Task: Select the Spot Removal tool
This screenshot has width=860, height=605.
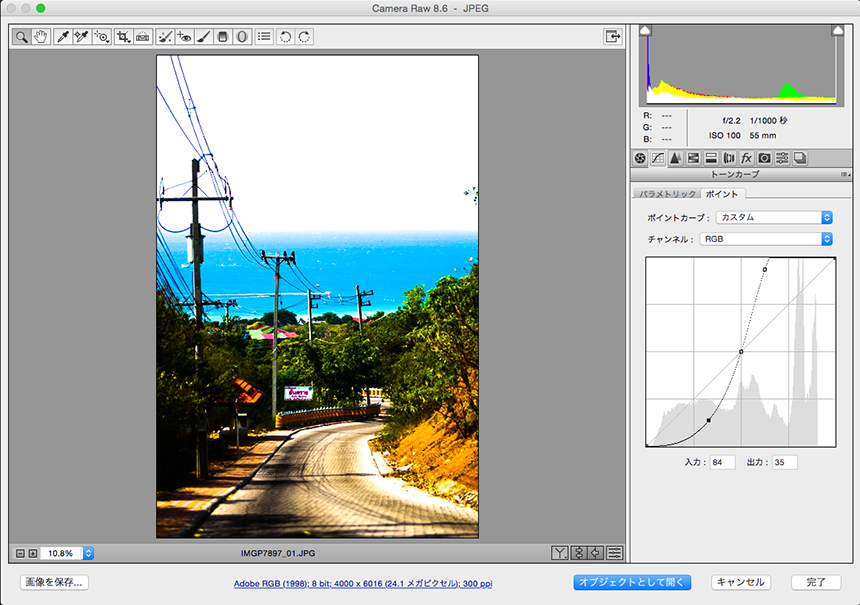Action: (x=165, y=37)
